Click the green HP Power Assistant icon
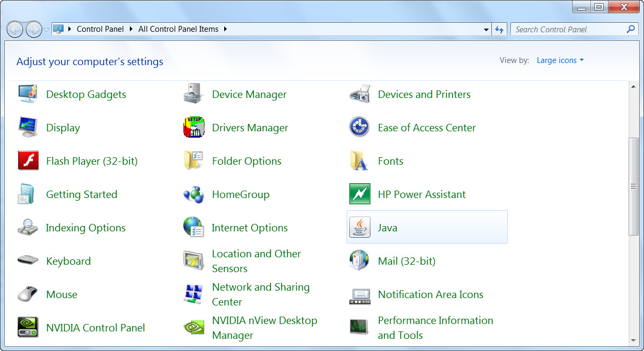This screenshot has height=351, width=644. [360, 194]
